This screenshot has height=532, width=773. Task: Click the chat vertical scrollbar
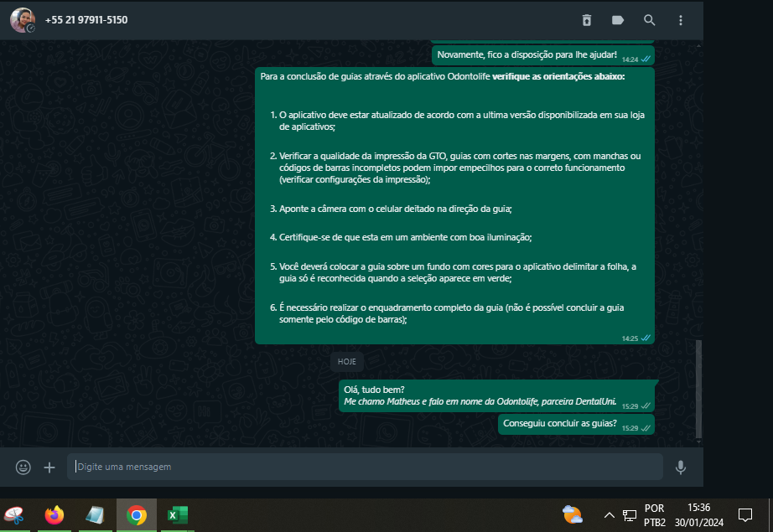(698, 389)
